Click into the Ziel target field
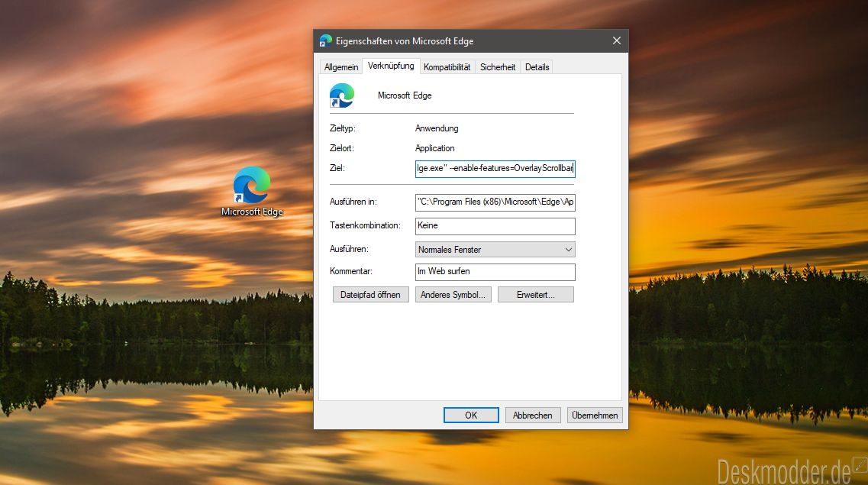This screenshot has height=485, width=868. (x=495, y=168)
